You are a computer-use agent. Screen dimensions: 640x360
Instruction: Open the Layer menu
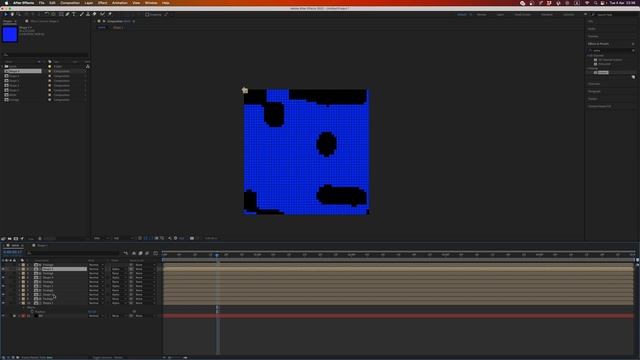click(89, 3)
